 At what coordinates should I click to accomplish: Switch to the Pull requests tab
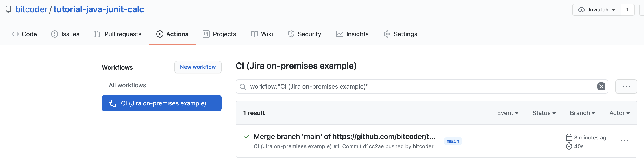pyautogui.click(x=118, y=34)
